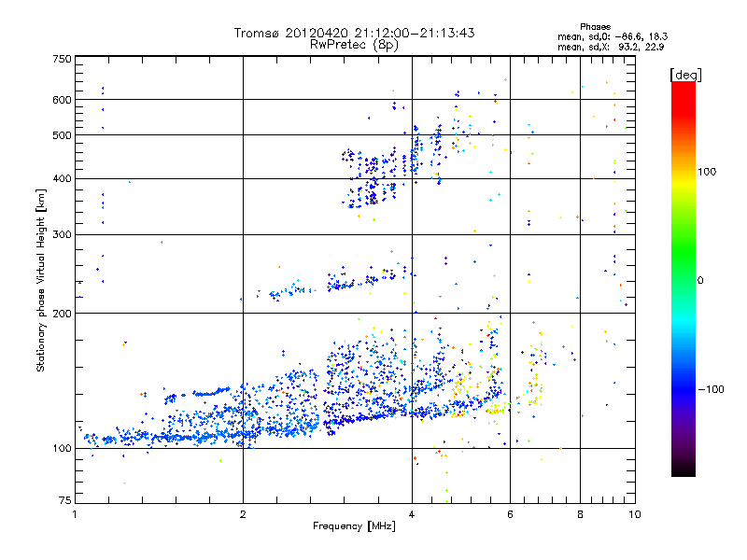Click the y-axis tick label '300'
747x560 pixels.
point(62,234)
